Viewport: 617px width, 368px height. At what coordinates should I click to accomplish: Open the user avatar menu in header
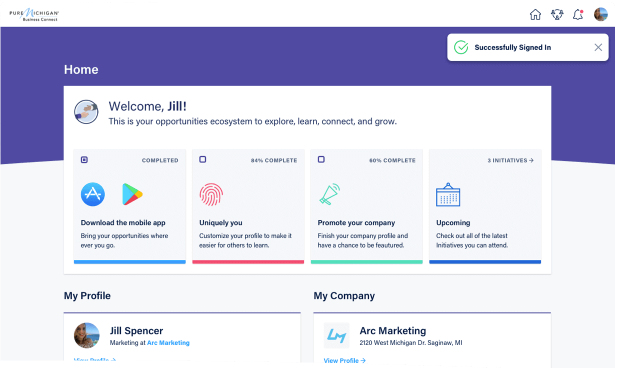click(600, 14)
